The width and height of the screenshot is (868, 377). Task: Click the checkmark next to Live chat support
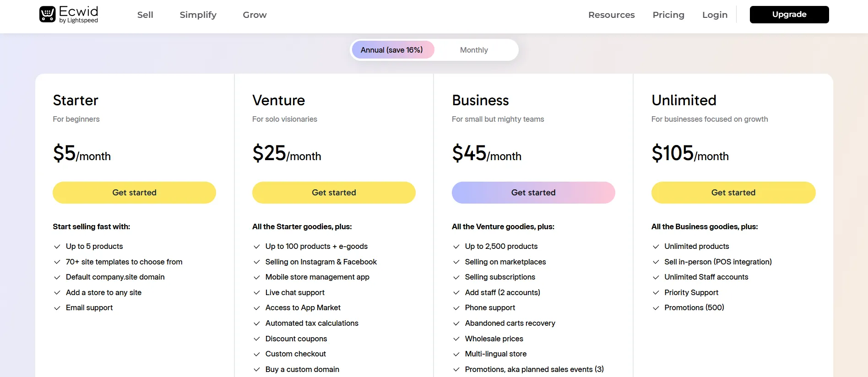pos(257,293)
